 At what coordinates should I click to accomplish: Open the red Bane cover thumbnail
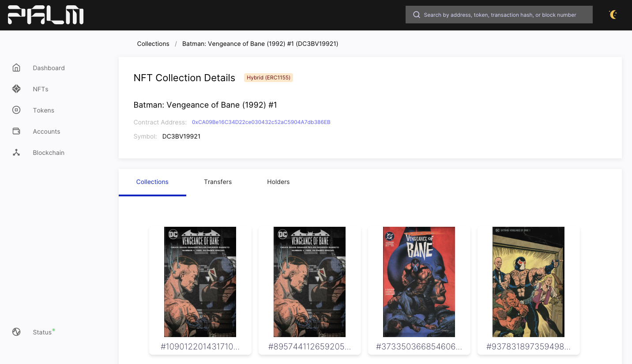point(419,282)
